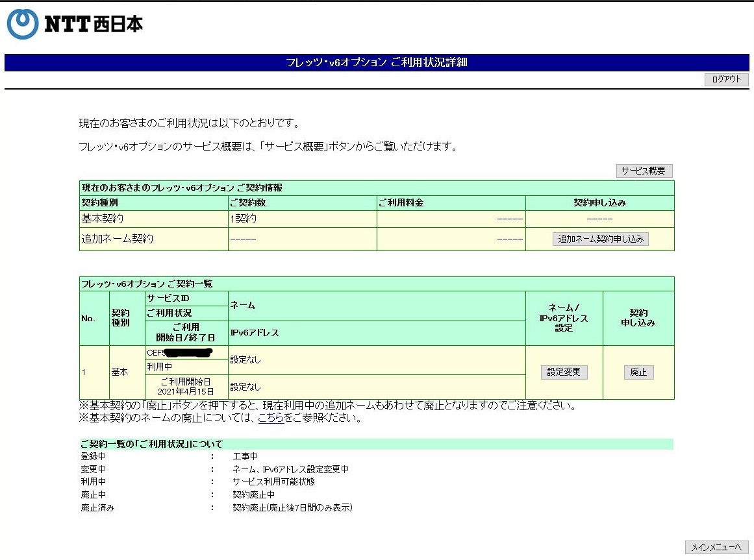The width and height of the screenshot is (754, 560).
Task: Select the ご利用開始日 label in contract row
Action: [186, 382]
